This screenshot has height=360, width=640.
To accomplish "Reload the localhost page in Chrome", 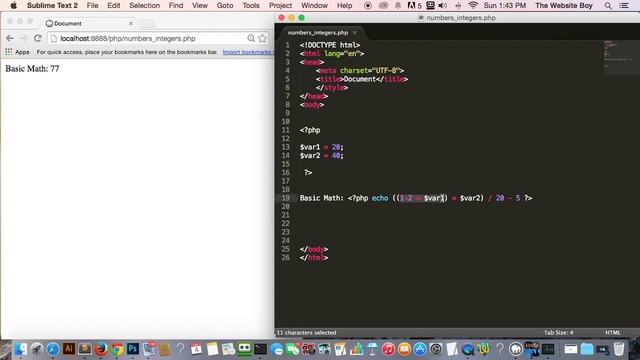I will click(38, 38).
